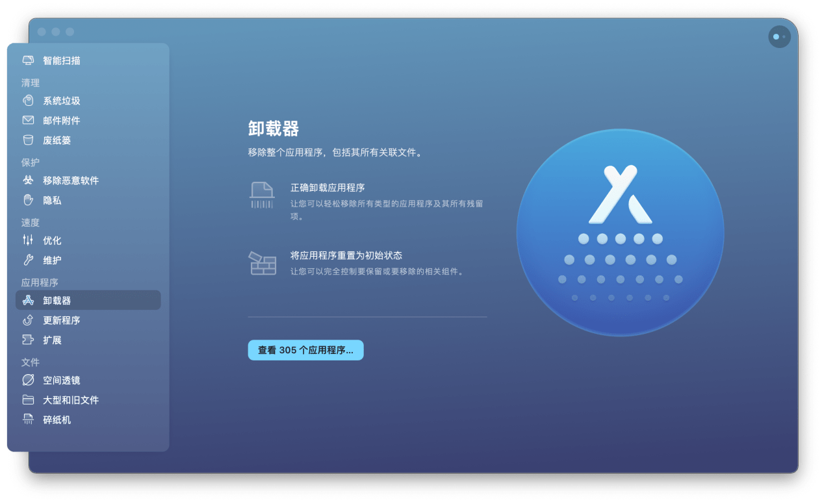Open the 大型和旧文件 menu item

(x=71, y=400)
